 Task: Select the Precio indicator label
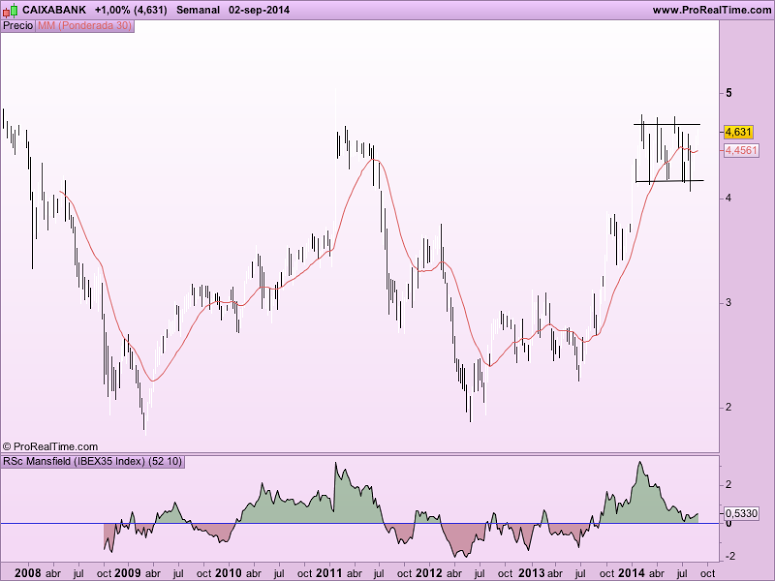tap(18, 26)
